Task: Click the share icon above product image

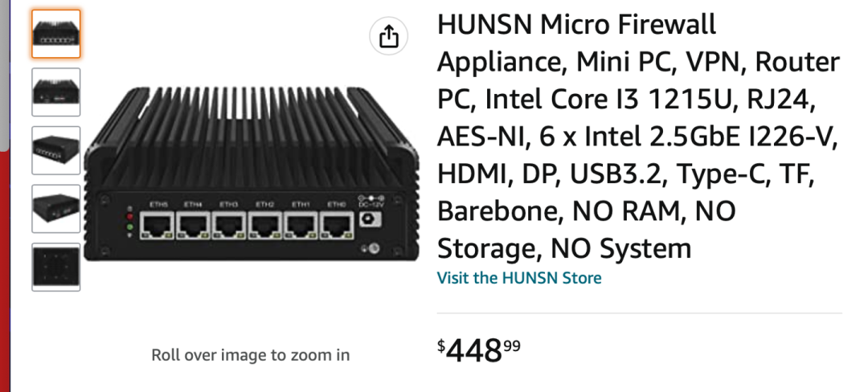Action: (388, 36)
